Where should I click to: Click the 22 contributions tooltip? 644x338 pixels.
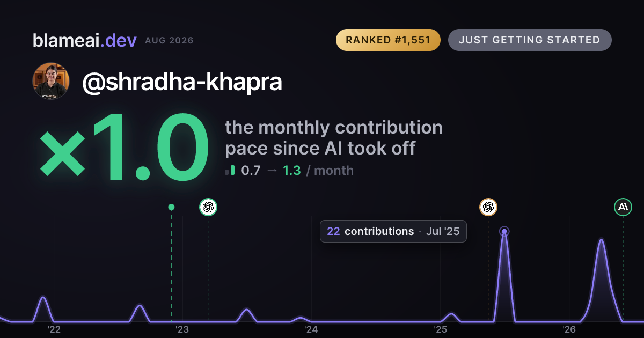click(x=393, y=231)
